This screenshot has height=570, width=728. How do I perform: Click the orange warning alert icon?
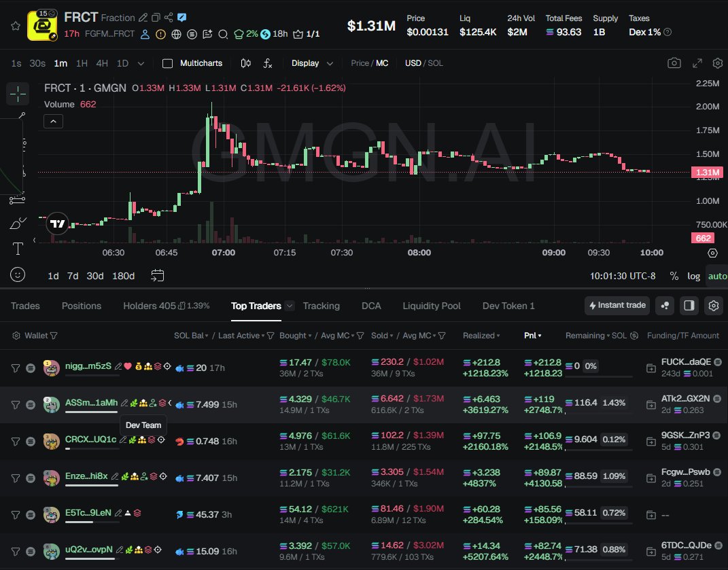(x=160, y=34)
